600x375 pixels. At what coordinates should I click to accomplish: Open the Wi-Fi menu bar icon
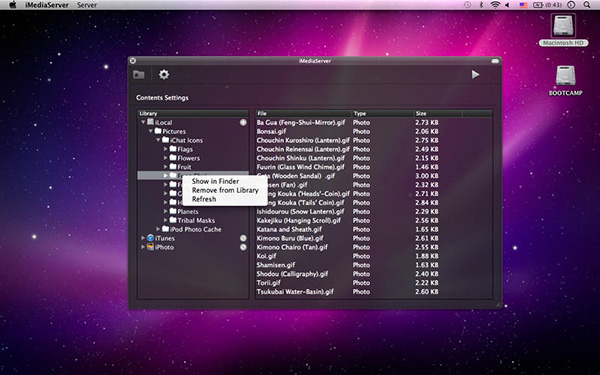[x=495, y=5]
